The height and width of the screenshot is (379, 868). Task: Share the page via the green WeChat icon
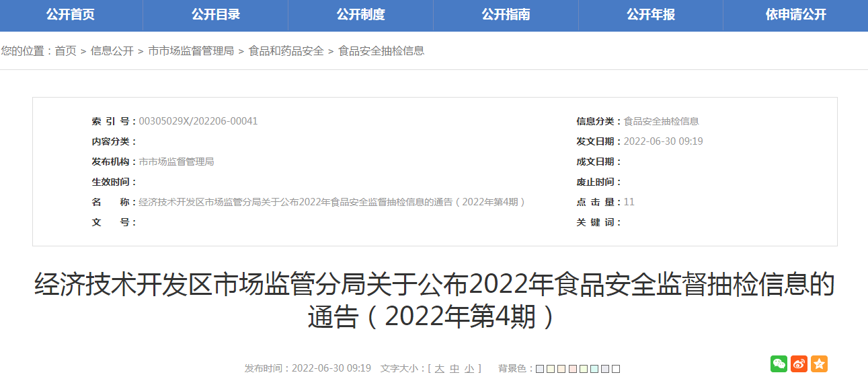[779, 364]
